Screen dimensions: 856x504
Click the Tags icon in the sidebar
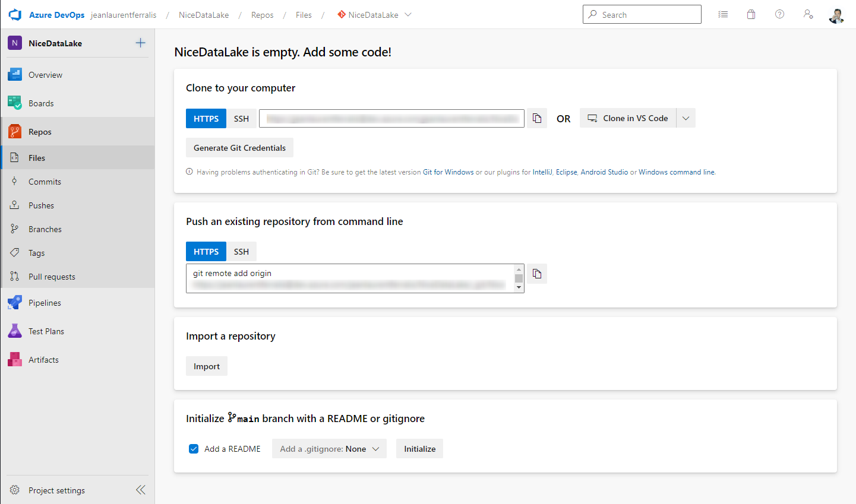[x=15, y=253]
